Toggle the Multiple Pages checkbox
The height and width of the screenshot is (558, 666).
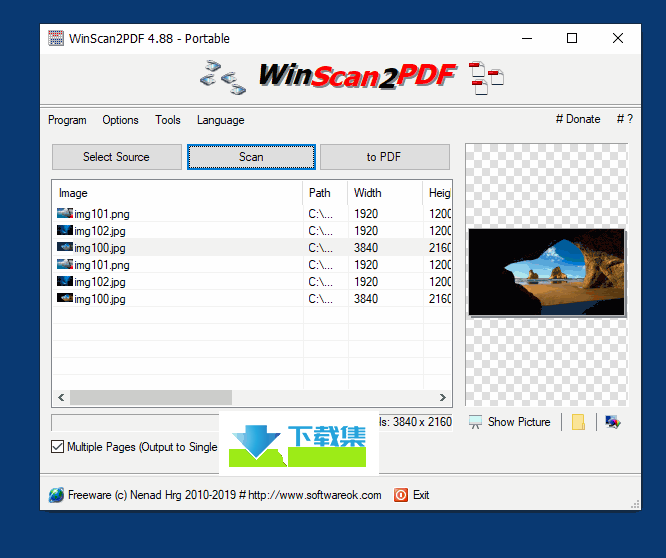(x=57, y=447)
